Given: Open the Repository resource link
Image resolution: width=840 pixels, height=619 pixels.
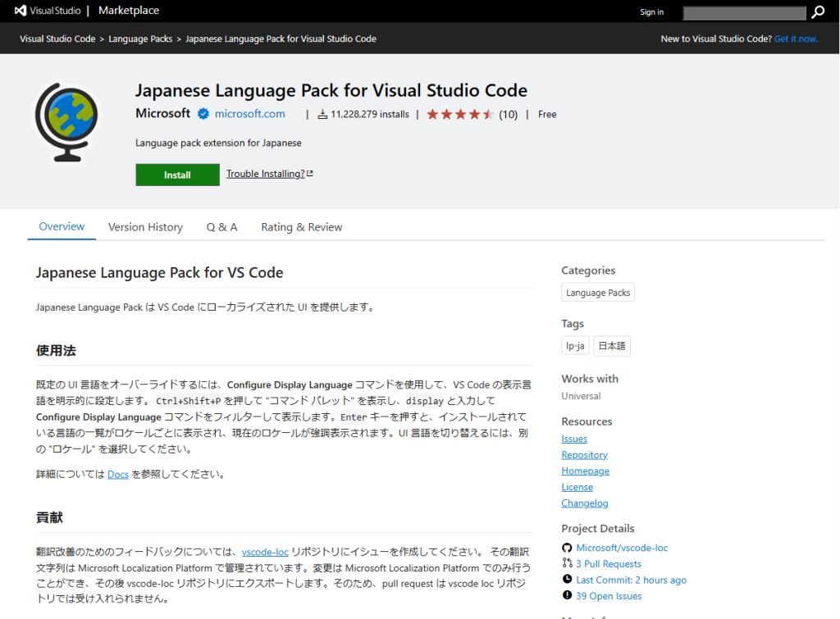Looking at the screenshot, I should click(x=584, y=454).
